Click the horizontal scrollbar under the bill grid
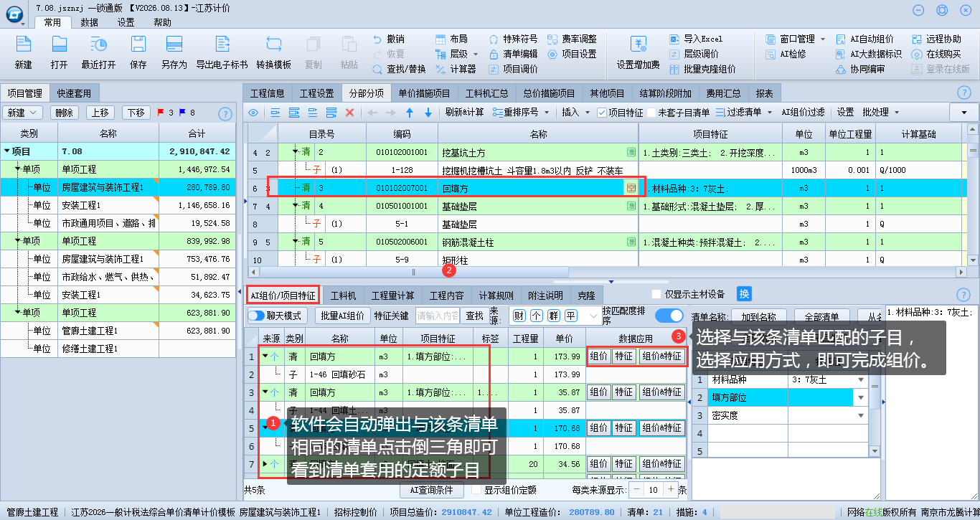Image resolution: width=980 pixels, height=520 pixels. click(x=413, y=272)
